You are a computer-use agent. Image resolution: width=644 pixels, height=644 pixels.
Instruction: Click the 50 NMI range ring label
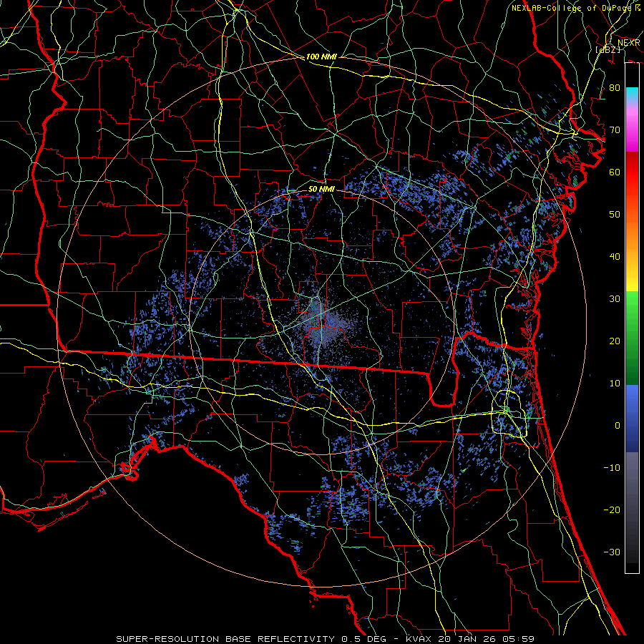click(321, 189)
